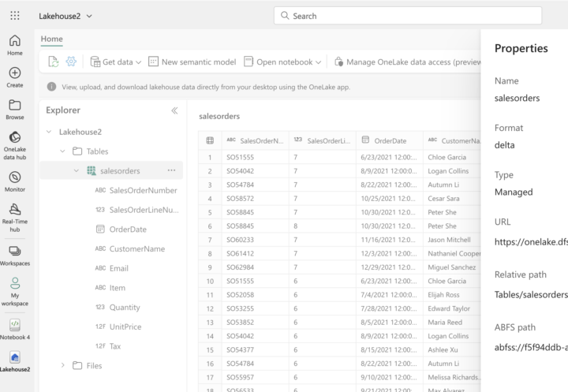Open the Lakehouse2 title dropdown
This screenshot has width=568, height=392.
coord(65,16)
